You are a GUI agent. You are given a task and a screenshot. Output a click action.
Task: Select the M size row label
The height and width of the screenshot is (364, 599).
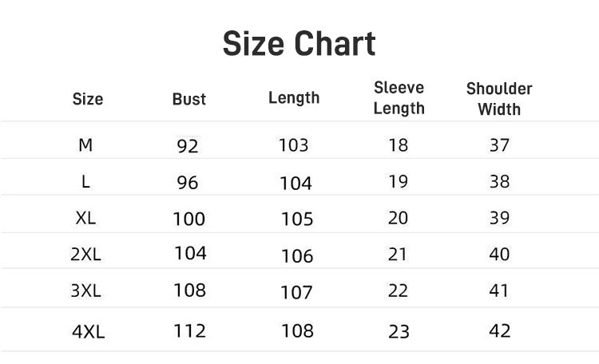86,145
